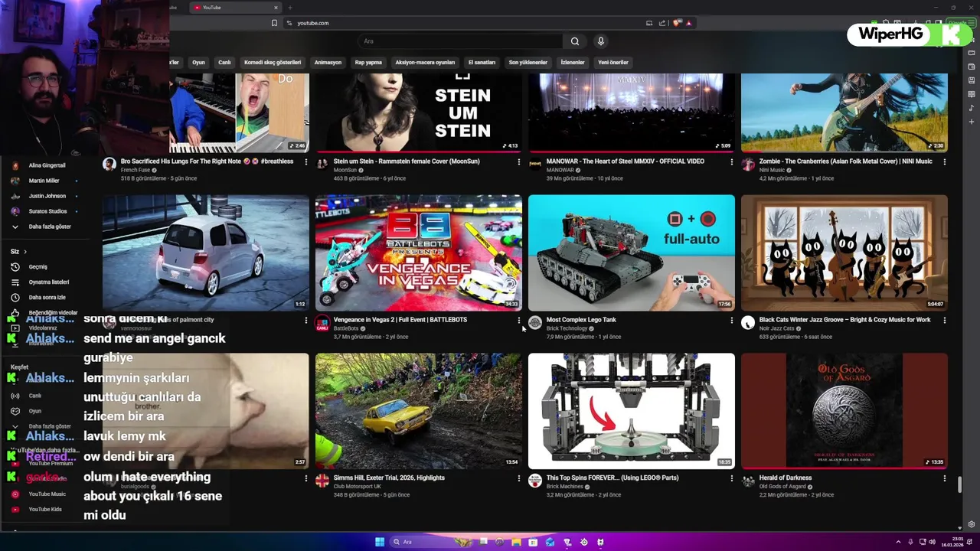The width and height of the screenshot is (980, 551).
Task: Open more options for This Top Spins FOREVER
Action: click(731, 478)
